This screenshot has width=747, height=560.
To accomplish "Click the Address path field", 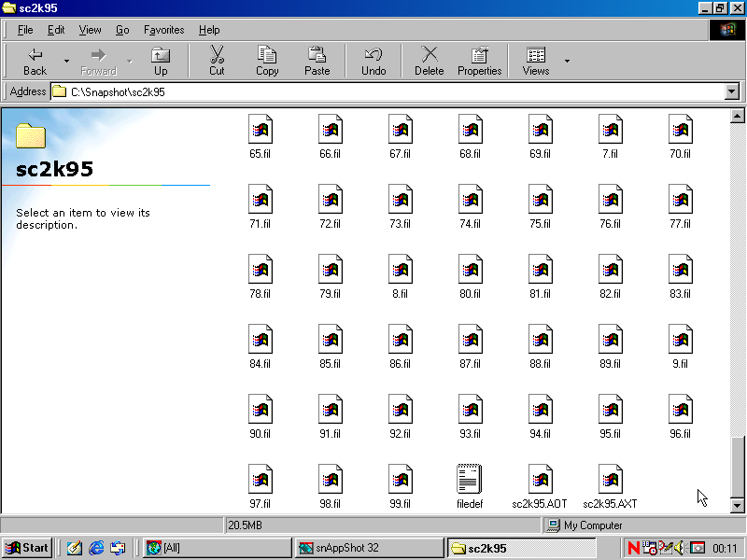I will pyautogui.click(x=387, y=91).
